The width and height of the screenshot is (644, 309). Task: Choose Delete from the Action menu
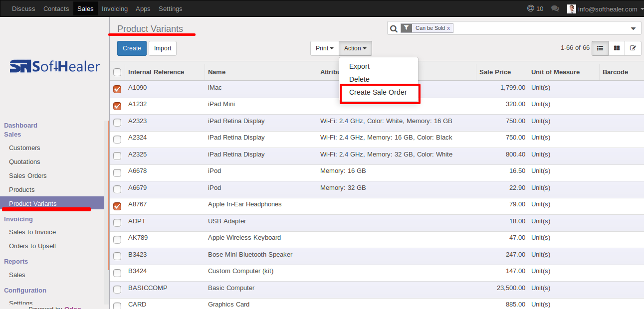pos(359,79)
